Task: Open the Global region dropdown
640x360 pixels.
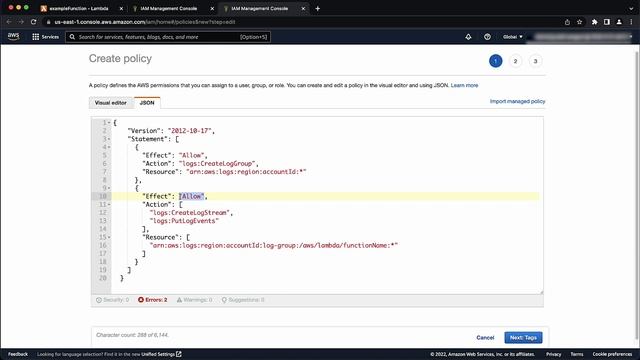Action: [x=513, y=37]
